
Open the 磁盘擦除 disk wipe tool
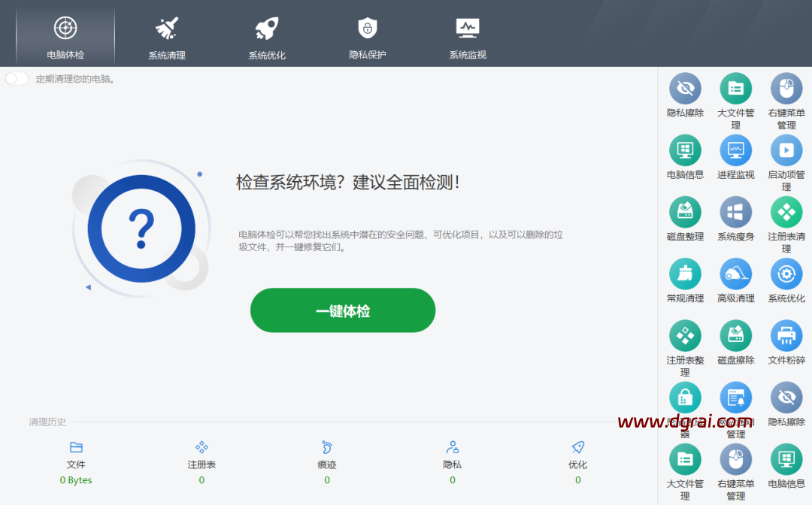coord(735,336)
